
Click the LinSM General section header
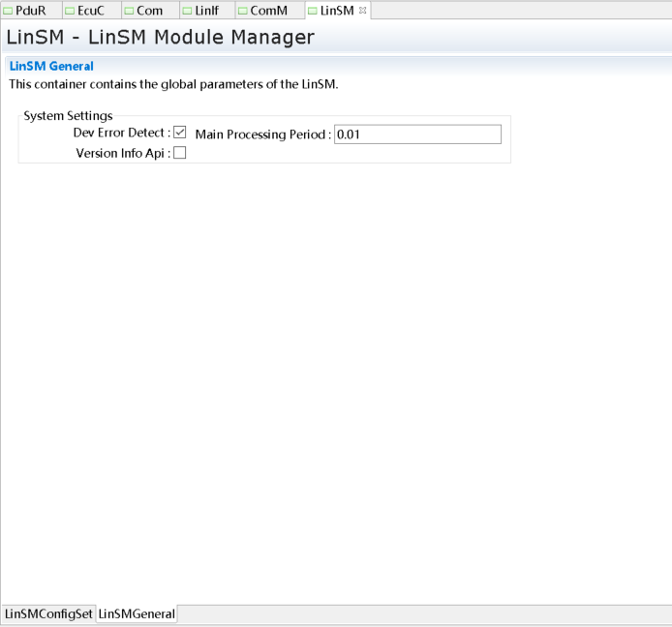51,66
